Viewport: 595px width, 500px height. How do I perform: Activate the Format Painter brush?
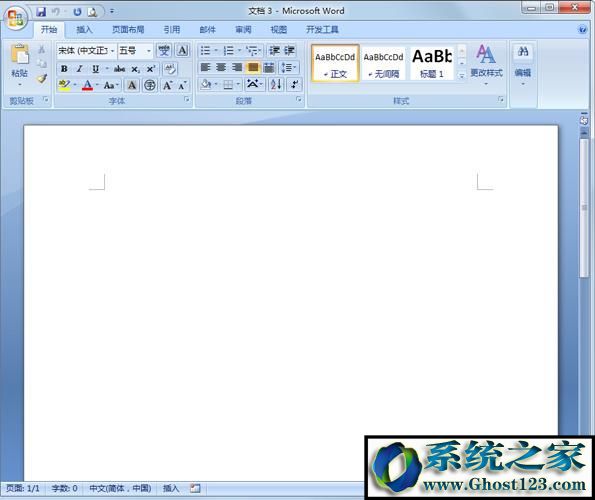pyautogui.click(x=41, y=79)
